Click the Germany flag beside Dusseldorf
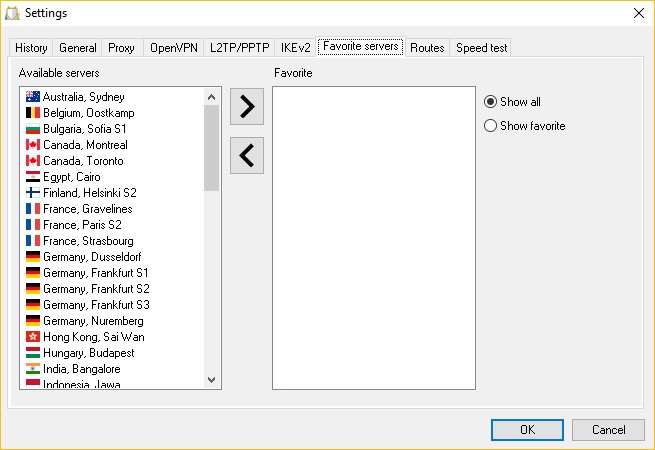Viewport: 655px width, 450px height. point(33,257)
